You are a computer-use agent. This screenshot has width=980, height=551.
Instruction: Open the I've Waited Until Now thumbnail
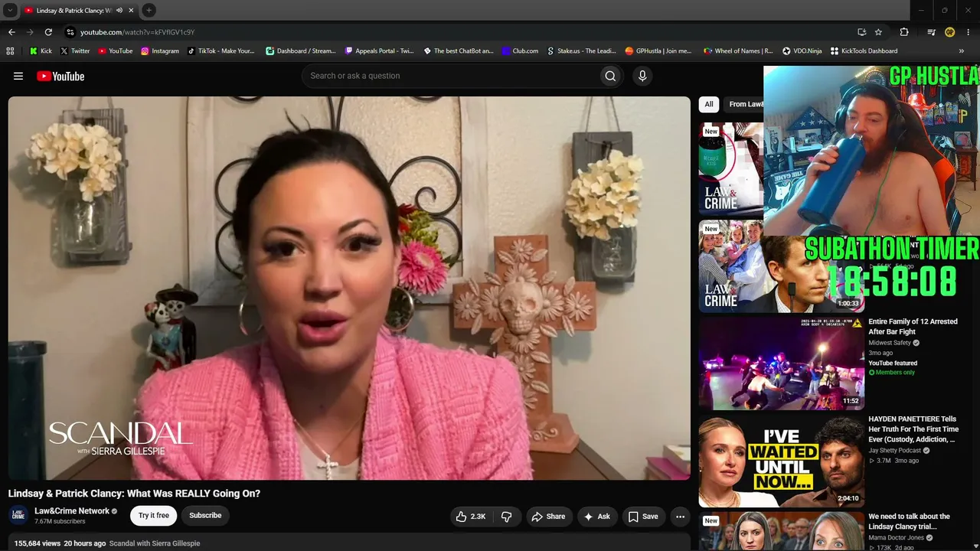click(781, 461)
